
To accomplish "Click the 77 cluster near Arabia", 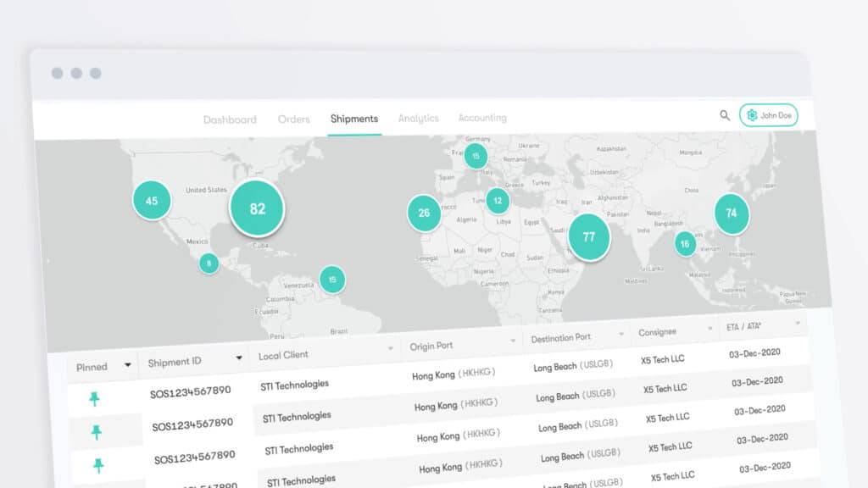I will point(589,237).
